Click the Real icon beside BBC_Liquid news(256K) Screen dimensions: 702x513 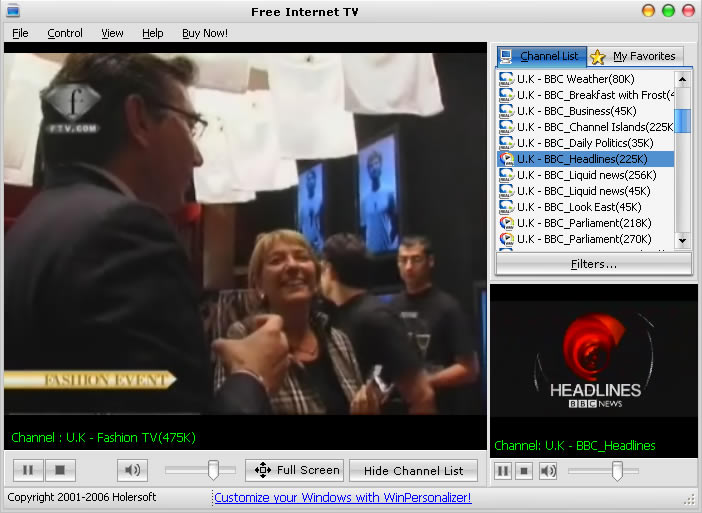click(x=506, y=175)
